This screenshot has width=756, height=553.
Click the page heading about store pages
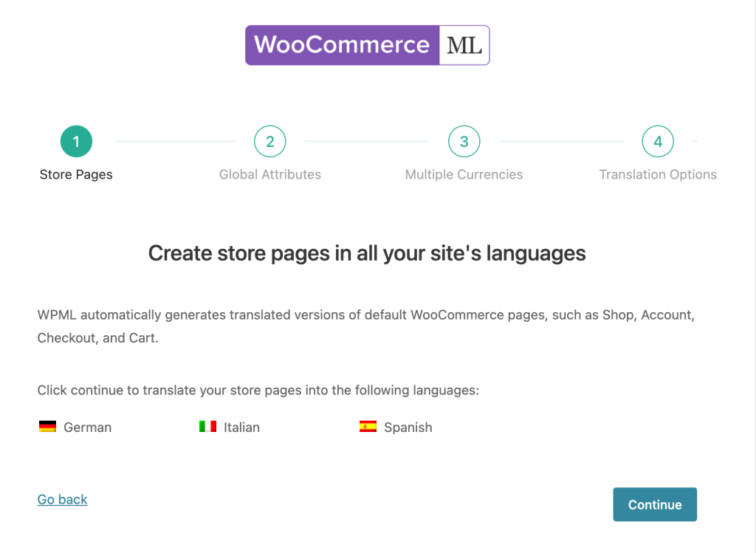[367, 253]
